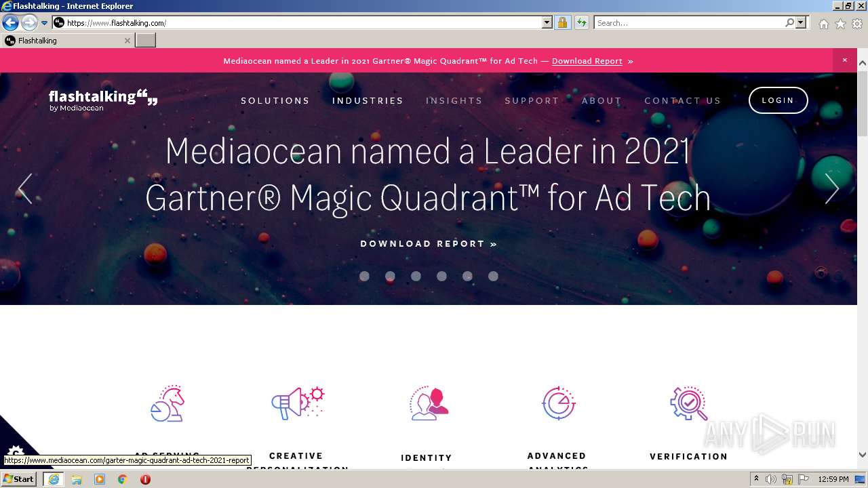This screenshot has height=488, width=868.
Task: Open the About nav menu
Action: (x=601, y=100)
